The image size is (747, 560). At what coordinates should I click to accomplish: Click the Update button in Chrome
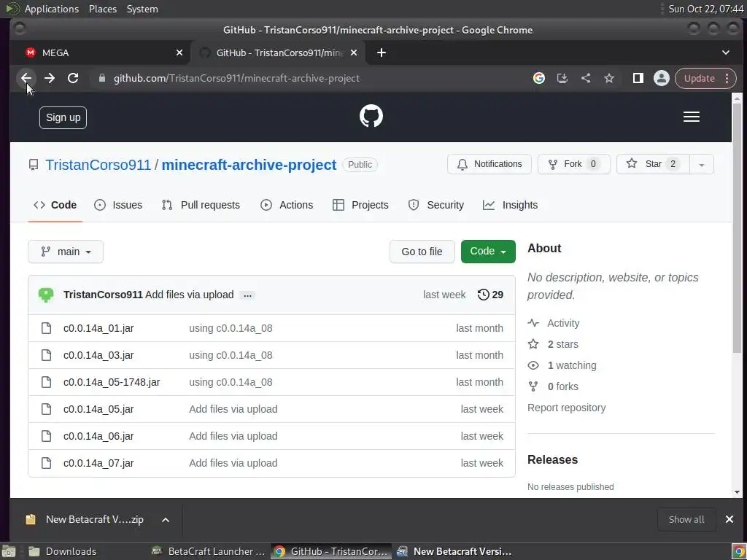pos(700,78)
